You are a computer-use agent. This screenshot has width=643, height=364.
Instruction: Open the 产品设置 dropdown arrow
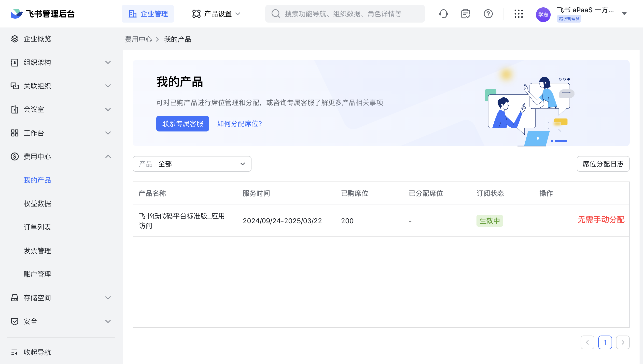click(238, 14)
